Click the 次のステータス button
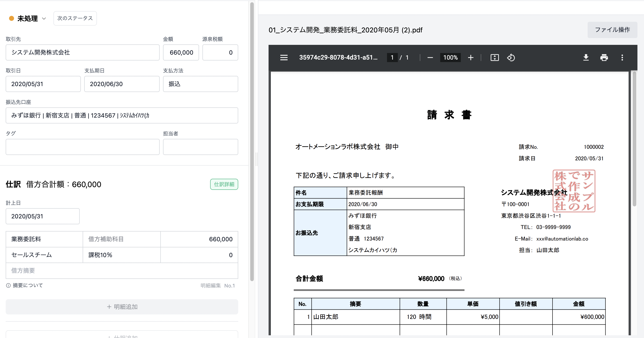 point(75,18)
